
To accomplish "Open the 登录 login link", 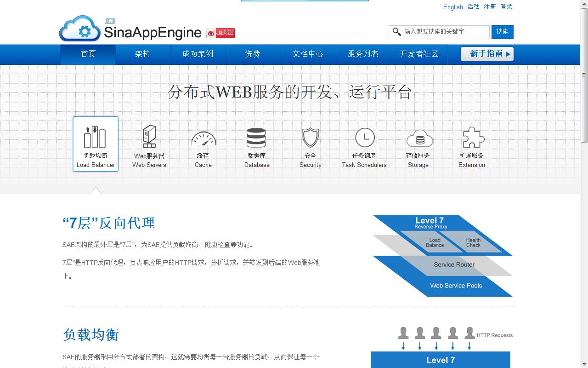I will (506, 6).
